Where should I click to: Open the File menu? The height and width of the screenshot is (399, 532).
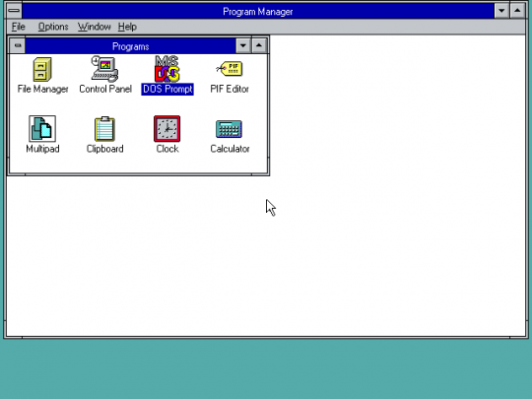coord(19,27)
